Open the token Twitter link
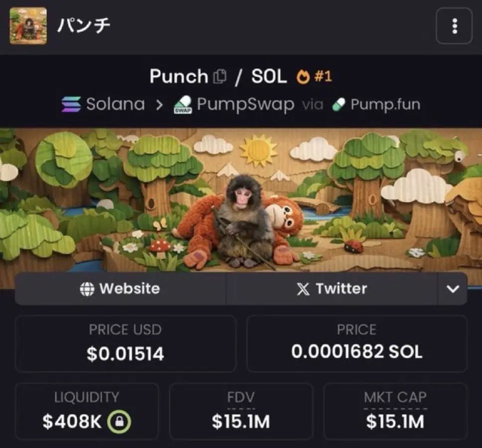 [332, 289]
